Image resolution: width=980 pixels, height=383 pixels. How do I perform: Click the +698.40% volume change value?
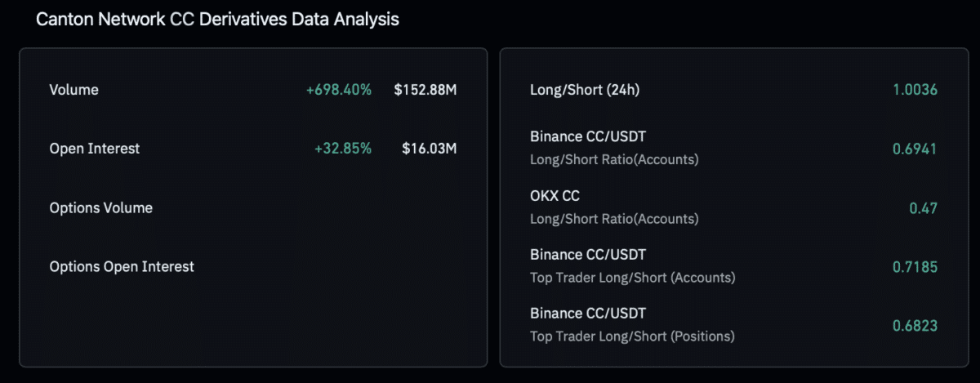click(x=339, y=90)
